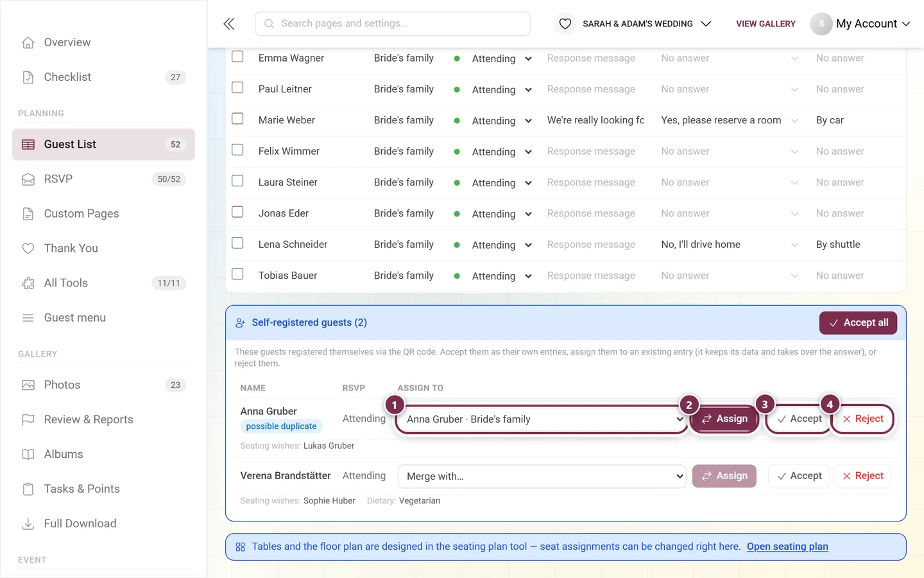Open the 'Merge with…' dropdown for Verena

pos(542,477)
